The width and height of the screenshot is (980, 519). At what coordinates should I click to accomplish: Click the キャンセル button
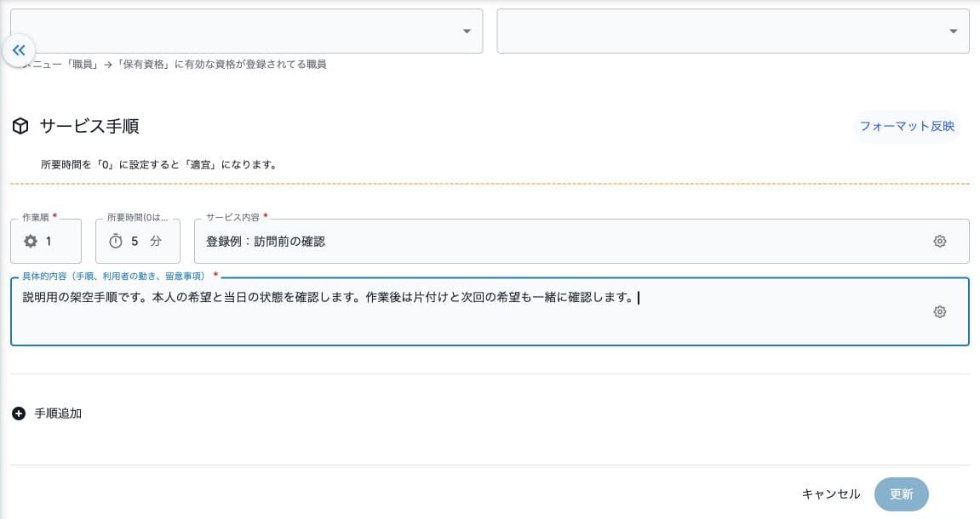pyautogui.click(x=831, y=494)
